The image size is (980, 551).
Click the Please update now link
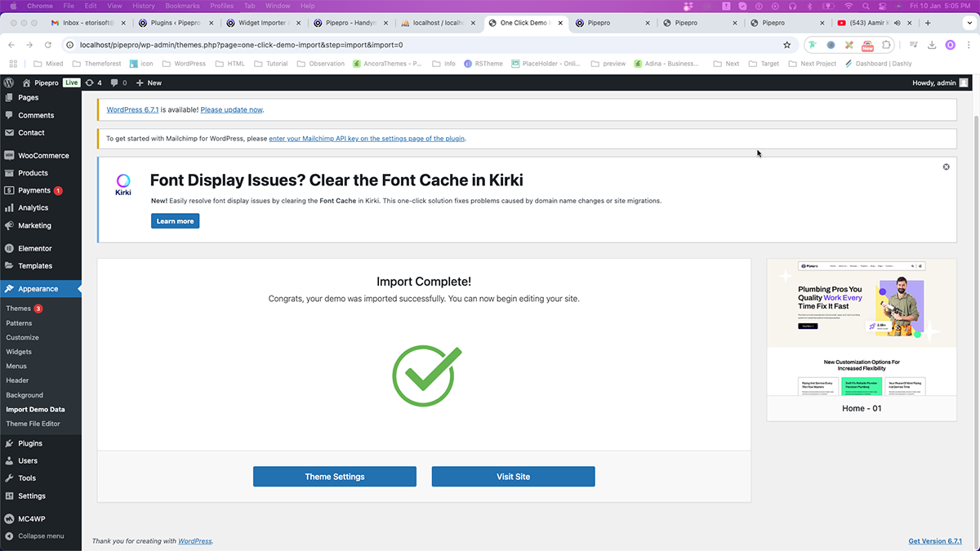click(x=232, y=109)
